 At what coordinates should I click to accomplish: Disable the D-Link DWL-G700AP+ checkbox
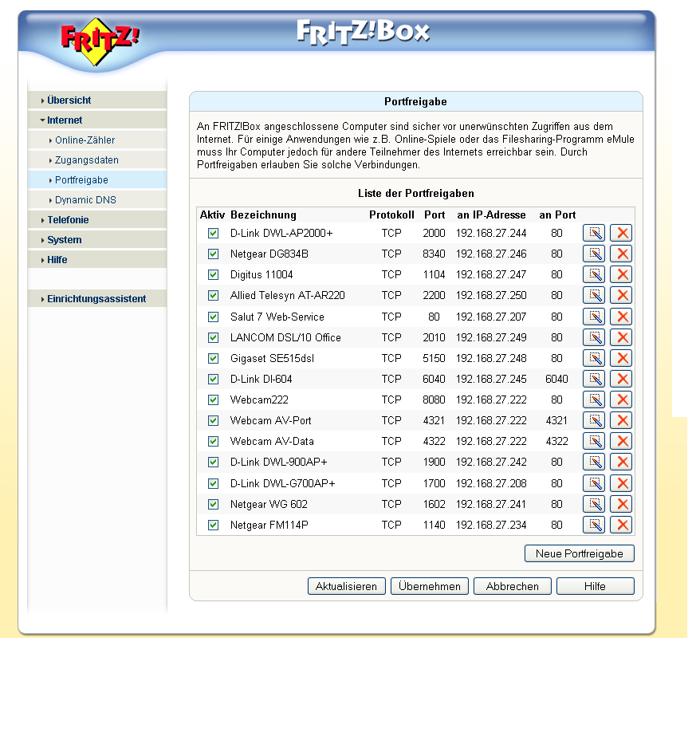pyautogui.click(x=214, y=483)
